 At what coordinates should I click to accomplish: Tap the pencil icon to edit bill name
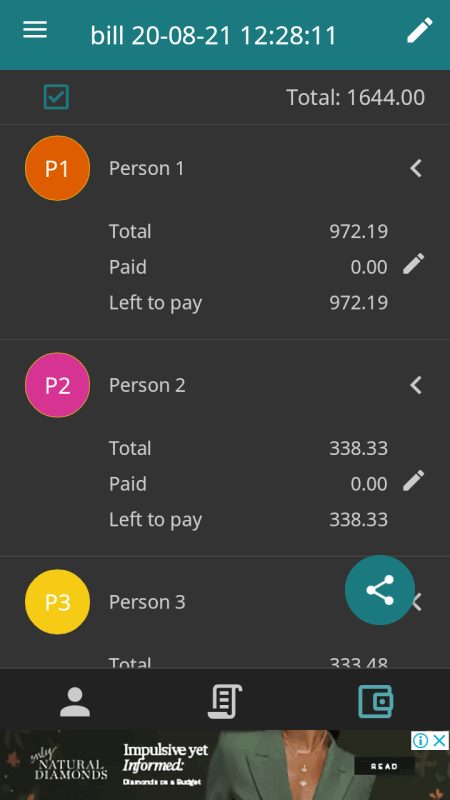tap(419, 30)
